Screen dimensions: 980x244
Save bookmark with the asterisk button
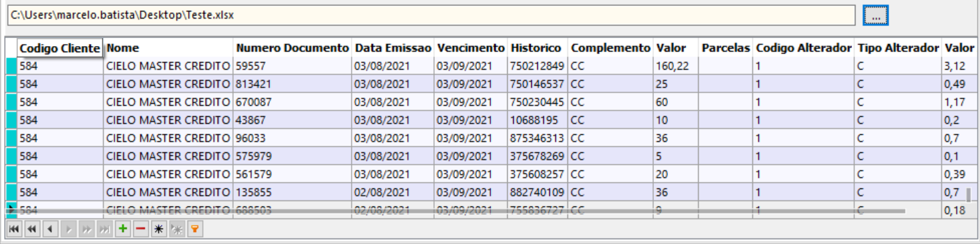click(159, 229)
